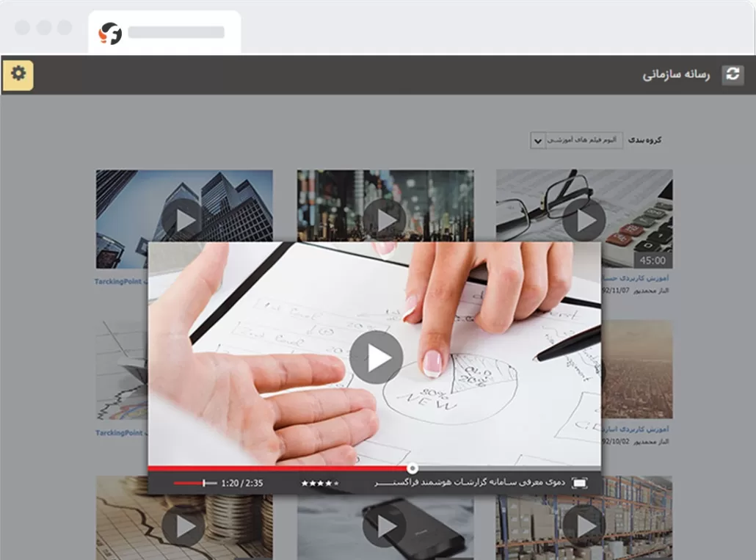The height and width of the screenshot is (560, 756).
Task: Play the glasses and calculator video
Action: click(584, 219)
